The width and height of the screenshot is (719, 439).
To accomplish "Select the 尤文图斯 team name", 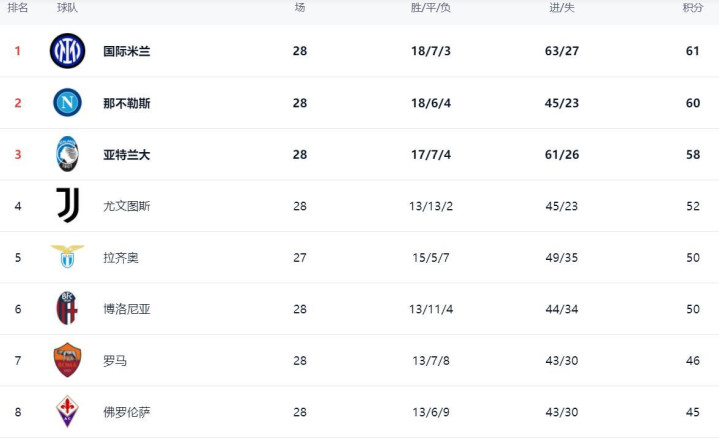I will click(127, 206).
